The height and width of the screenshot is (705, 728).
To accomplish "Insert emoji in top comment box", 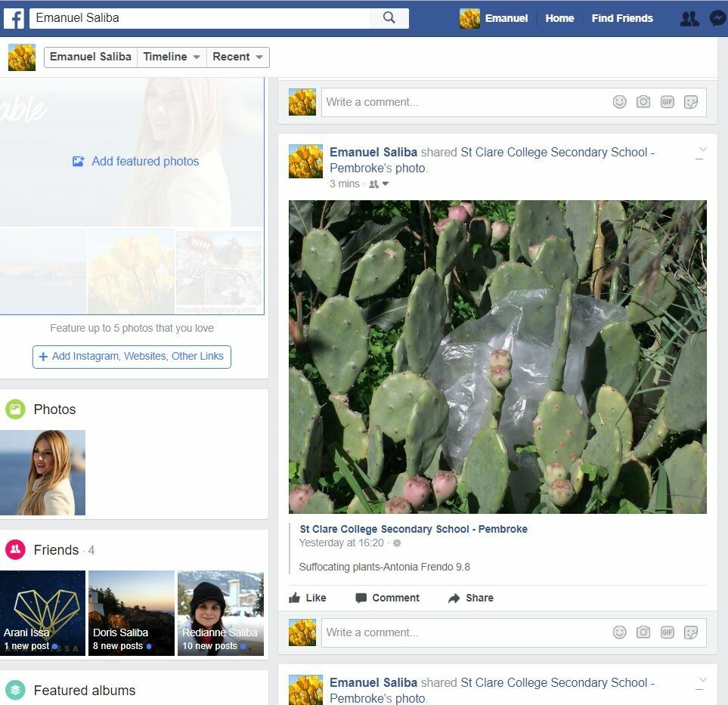I will (x=619, y=102).
